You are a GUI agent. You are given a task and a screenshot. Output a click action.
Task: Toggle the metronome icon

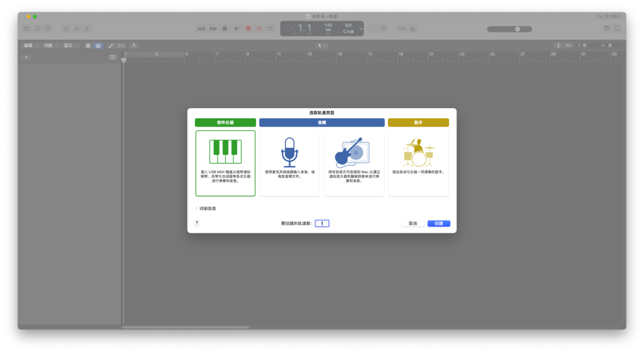pos(413,29)
